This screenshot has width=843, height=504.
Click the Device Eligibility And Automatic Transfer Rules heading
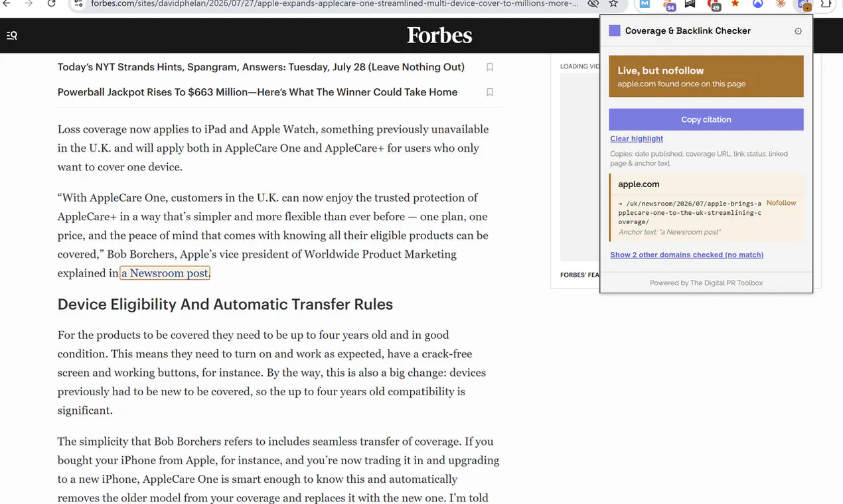225,304
